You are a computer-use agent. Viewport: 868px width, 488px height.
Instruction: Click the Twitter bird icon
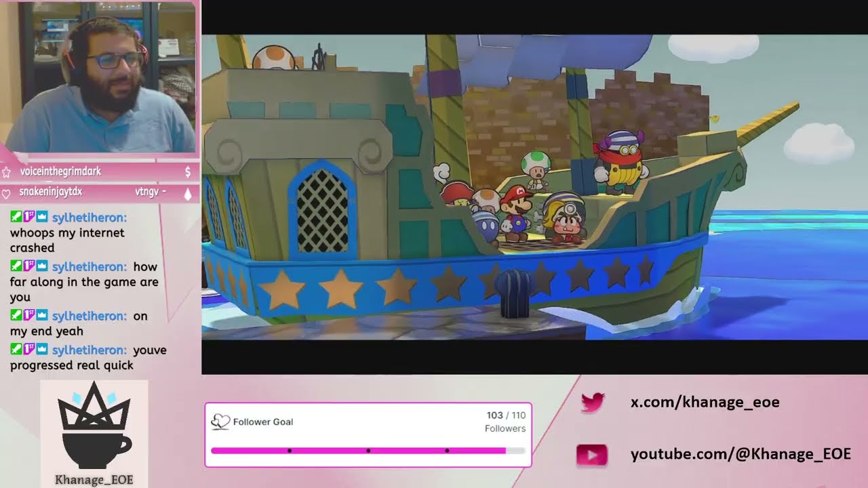(x=593, y=403)
